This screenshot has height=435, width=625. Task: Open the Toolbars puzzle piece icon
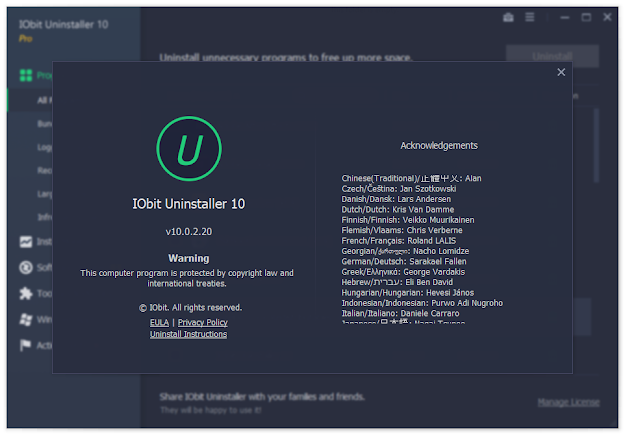pyautogui.click(x=26, y=293)
